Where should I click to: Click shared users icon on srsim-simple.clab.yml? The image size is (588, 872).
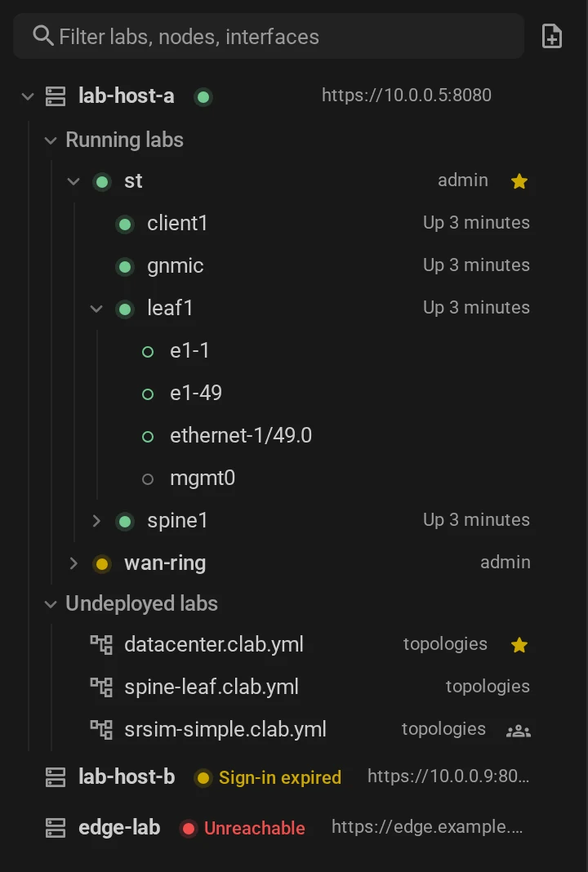pos(519,731)
